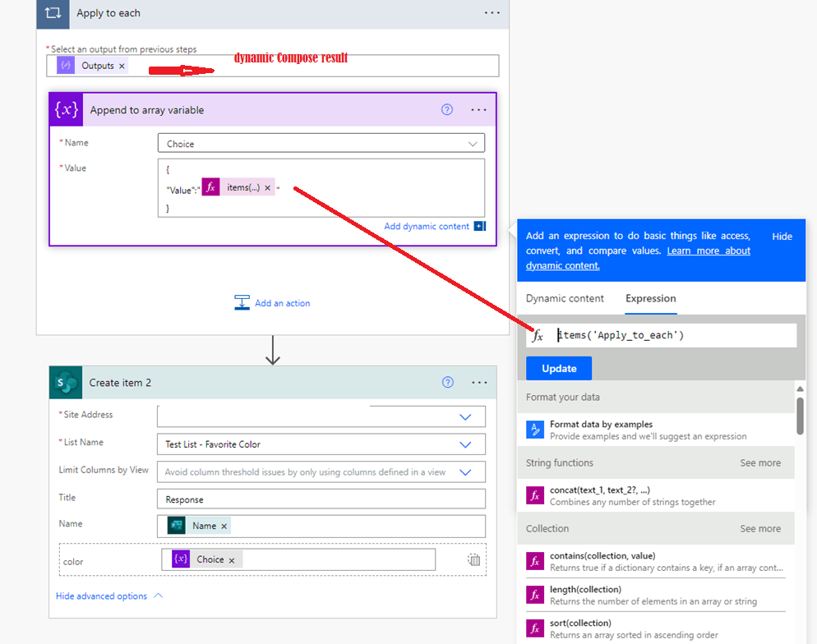This screenshot has height=644, width=817.
Task: Switch to the Dynamic content tab
Action: click(x=565, y=298)
